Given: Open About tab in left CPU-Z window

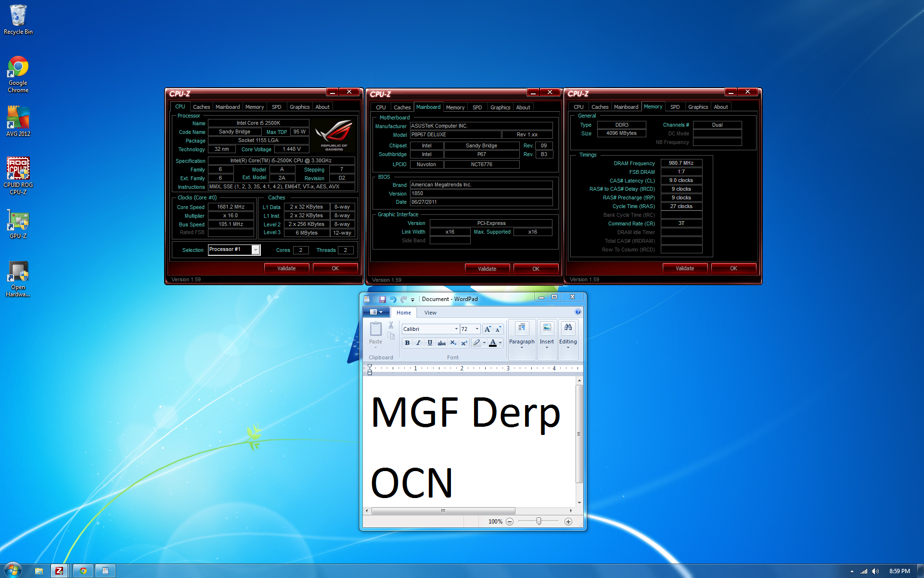Looking at the screenshot, I should pyautogui.click(x=322, y=107).
